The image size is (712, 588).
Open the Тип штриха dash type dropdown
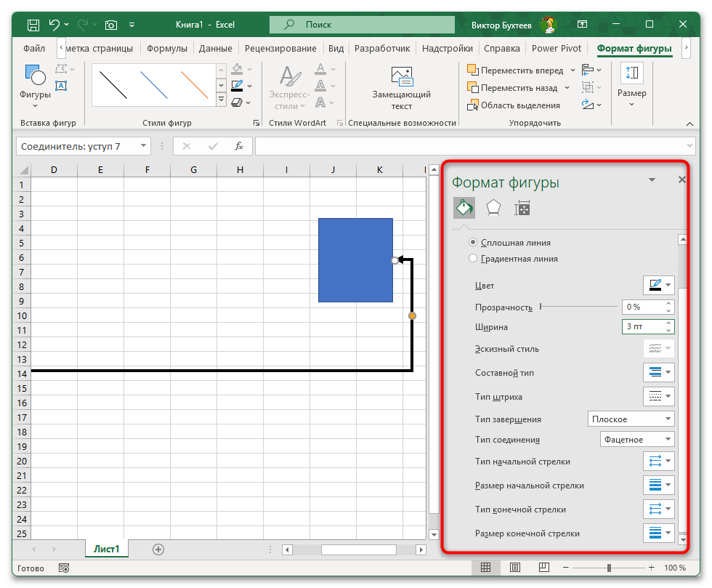pyautogui.click(x=659, y=396)
